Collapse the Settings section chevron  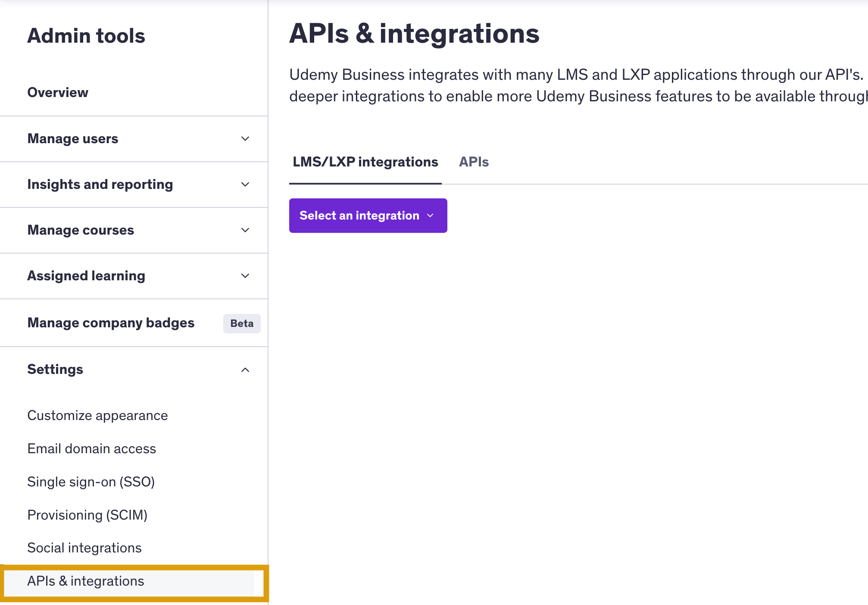(x=245, y=370)
